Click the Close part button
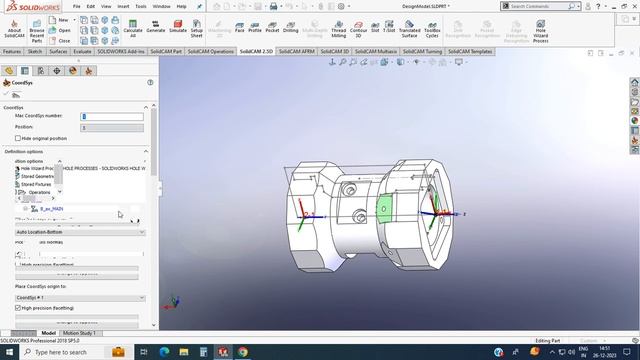640x360 pixels. click(60, 41)
